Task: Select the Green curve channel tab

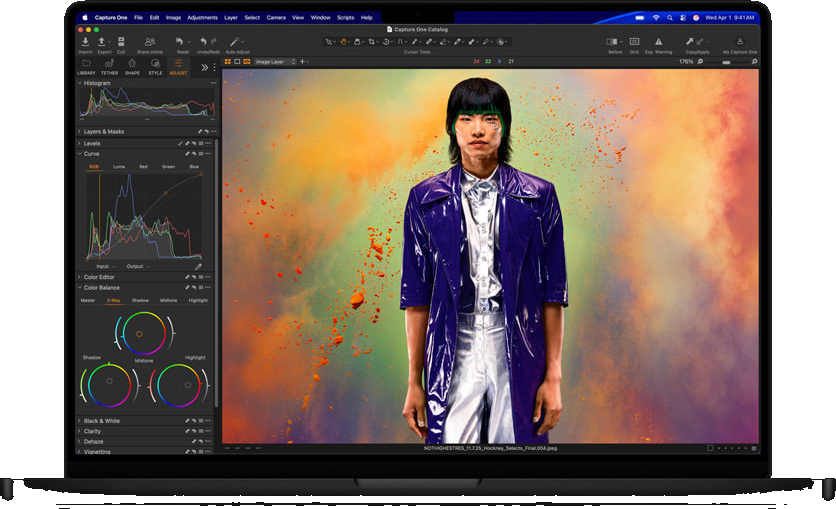Action: tap(168, 167)
